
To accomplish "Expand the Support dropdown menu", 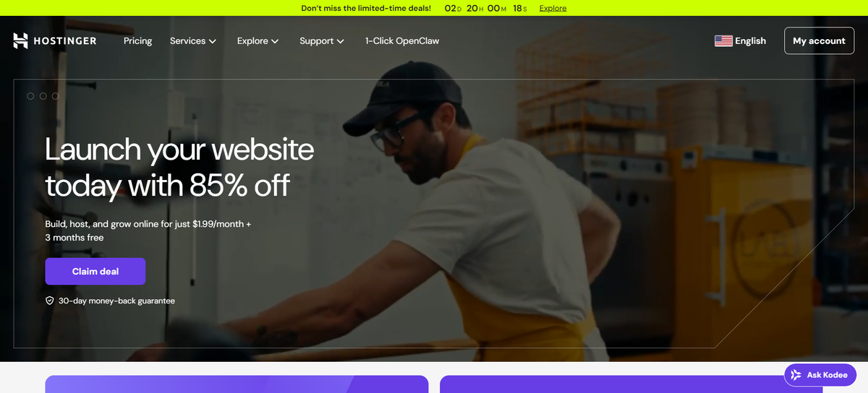I will [x=322, y=41].
